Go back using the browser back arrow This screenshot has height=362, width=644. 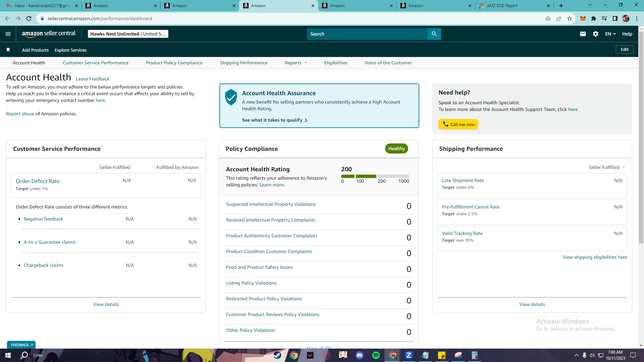pos(7,18)
